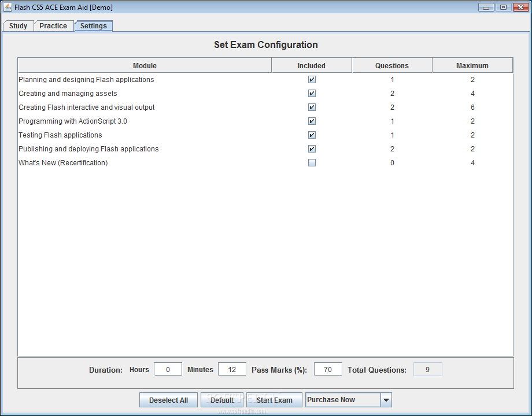Uncheck Planning and designing Flash applications module
This screenshot has height=416, width=532.
pos(312,79)
